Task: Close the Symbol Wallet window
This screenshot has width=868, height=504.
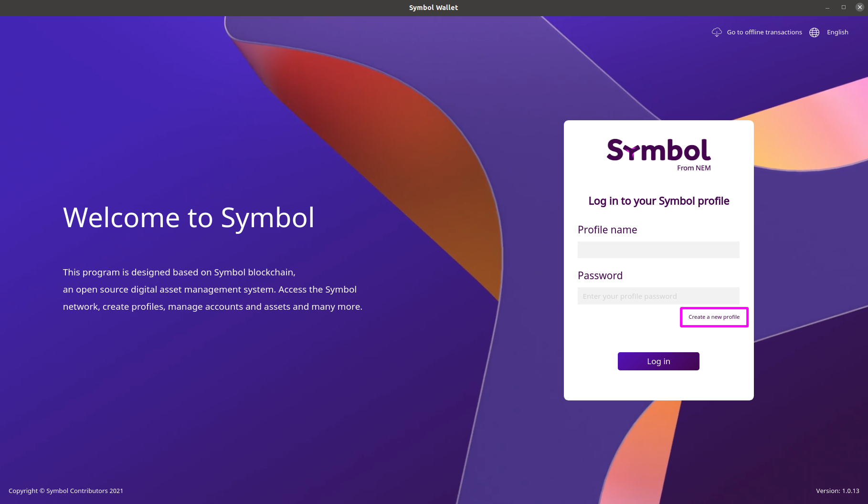Action: coord(860,8)
